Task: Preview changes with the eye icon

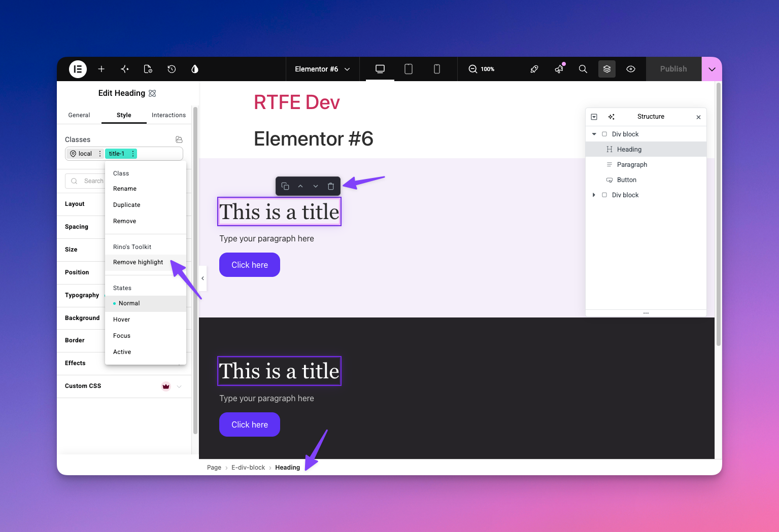Action: click(x=631, y=69)
